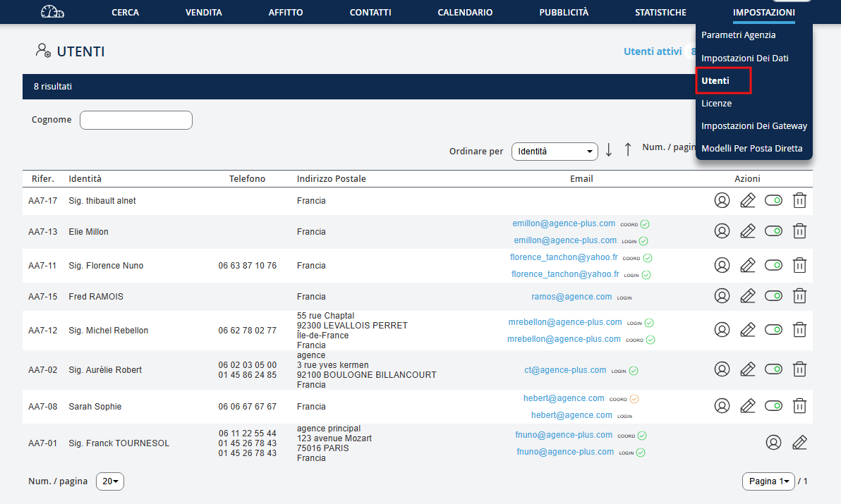Expand the bottom Num. / pagina 20 dropdown
The width and height of the screenshot is (841, 504).
[110, 481]
